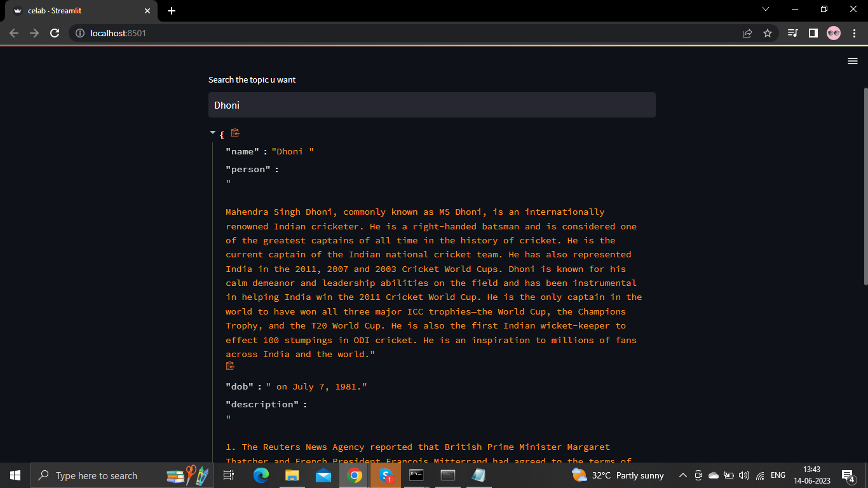Collapse the JSON response tree
868x488 pixels.
pyautogui.click(x=213, y=133)
